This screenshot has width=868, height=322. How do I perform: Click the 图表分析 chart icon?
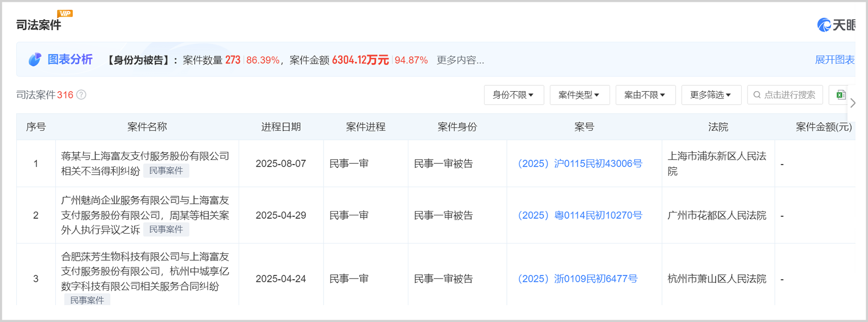pyautogui.click(x=35, y=60)
